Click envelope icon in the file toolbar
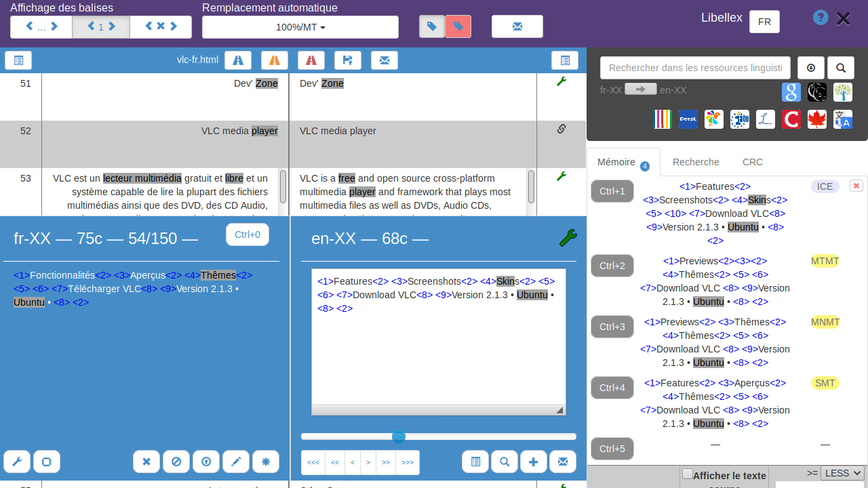Viewport: 868px width, 488px height. point(384,60)
